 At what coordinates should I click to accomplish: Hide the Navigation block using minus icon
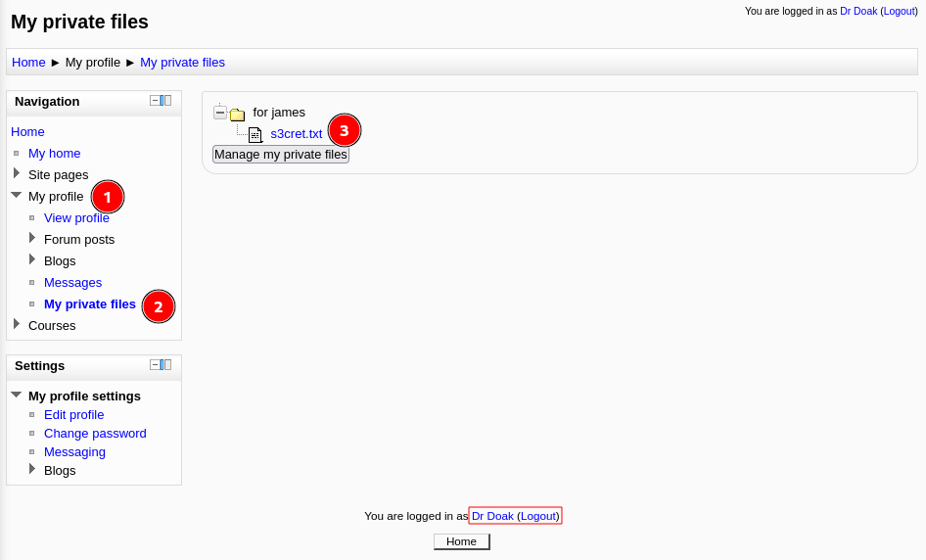pyautogui.click(x=154, y=101)
